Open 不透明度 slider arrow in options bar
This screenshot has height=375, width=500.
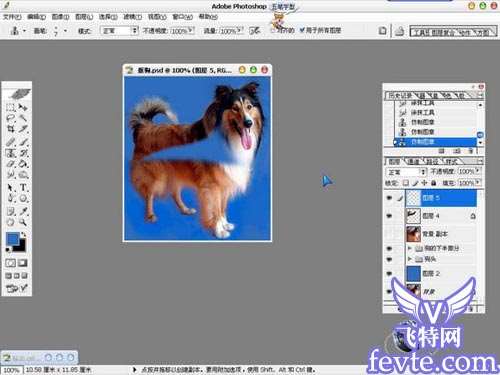coord(191,30)
